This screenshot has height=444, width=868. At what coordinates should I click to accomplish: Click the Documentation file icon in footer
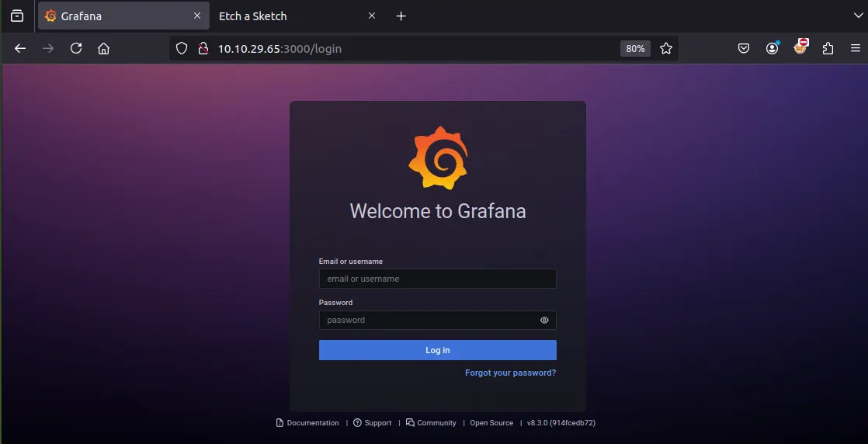coord(279,422)
